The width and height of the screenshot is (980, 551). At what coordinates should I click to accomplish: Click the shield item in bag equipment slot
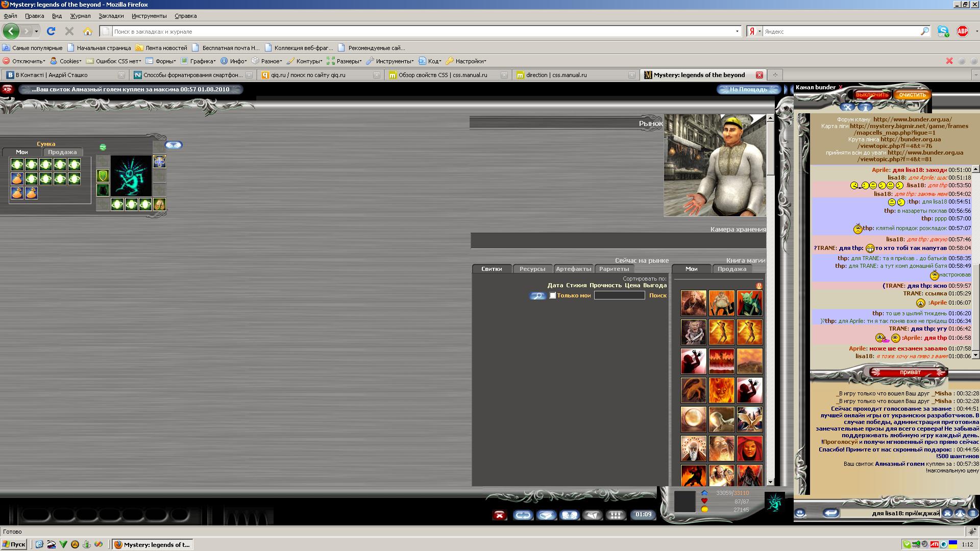click(103, 176)
